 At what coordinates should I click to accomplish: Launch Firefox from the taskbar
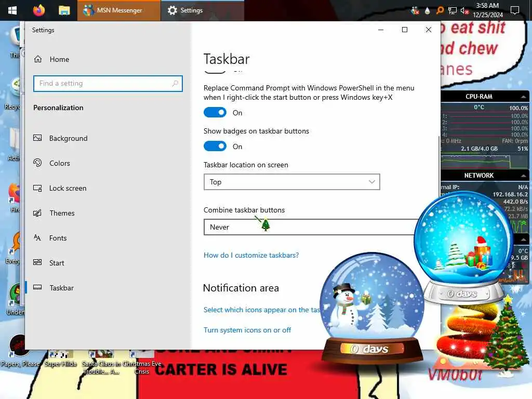coord(38,10)
